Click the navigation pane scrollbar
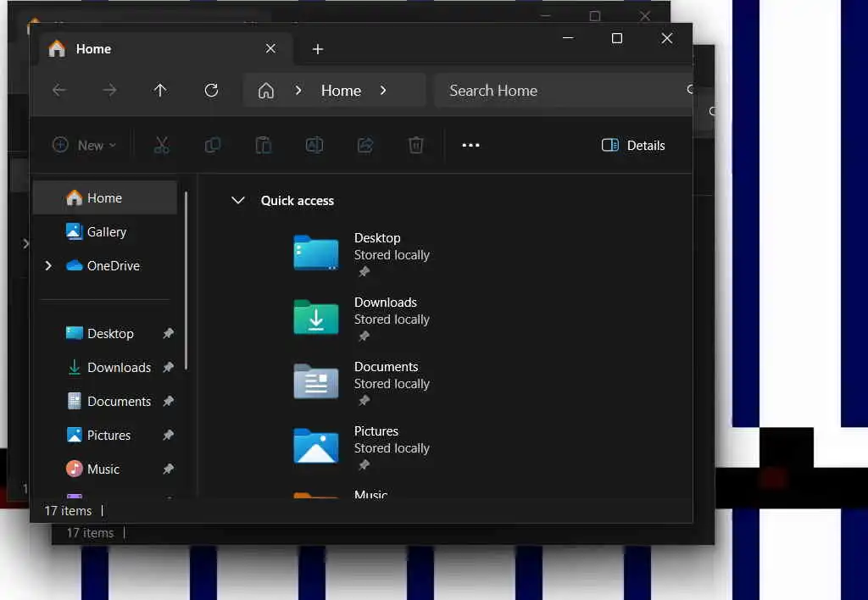Viewport: 868px width, 600px height. coord(186,281)
